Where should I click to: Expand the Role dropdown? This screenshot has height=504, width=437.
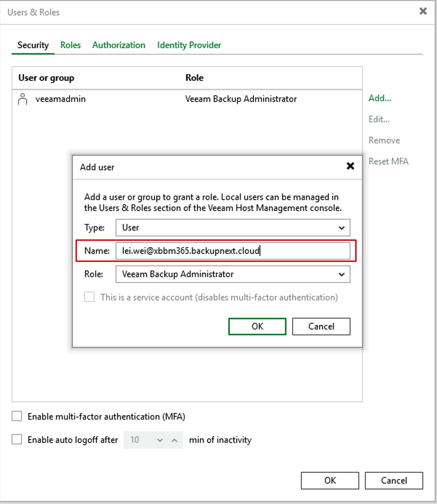point(233,274)
